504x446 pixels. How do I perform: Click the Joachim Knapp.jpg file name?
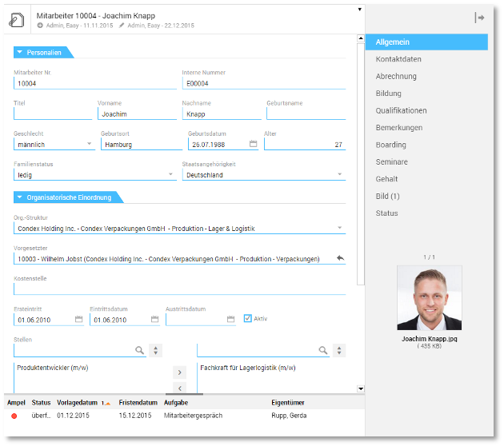430,339
